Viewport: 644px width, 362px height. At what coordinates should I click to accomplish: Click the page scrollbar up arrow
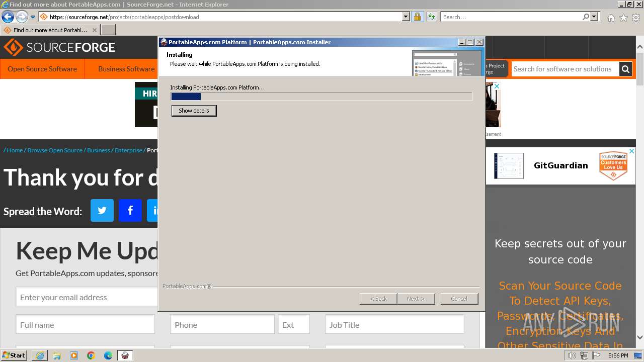pyautogui.click(x=640, y=47)
